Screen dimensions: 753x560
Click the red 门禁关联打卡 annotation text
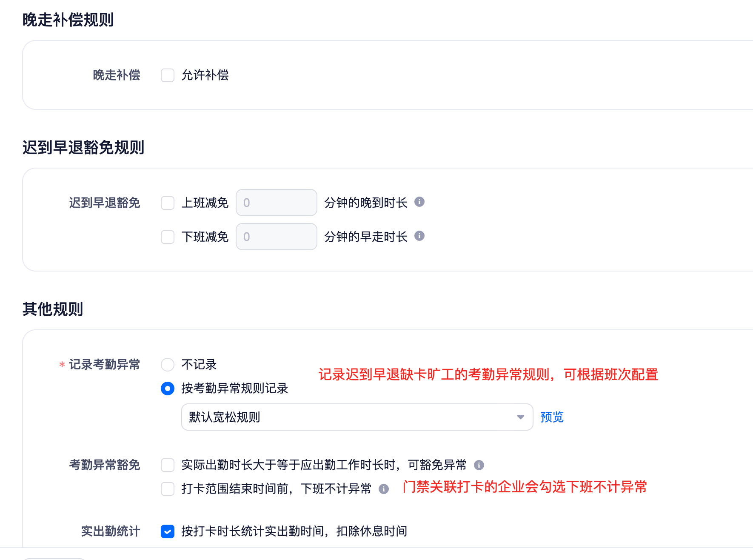pyautogui.click(x=525, y=487)
